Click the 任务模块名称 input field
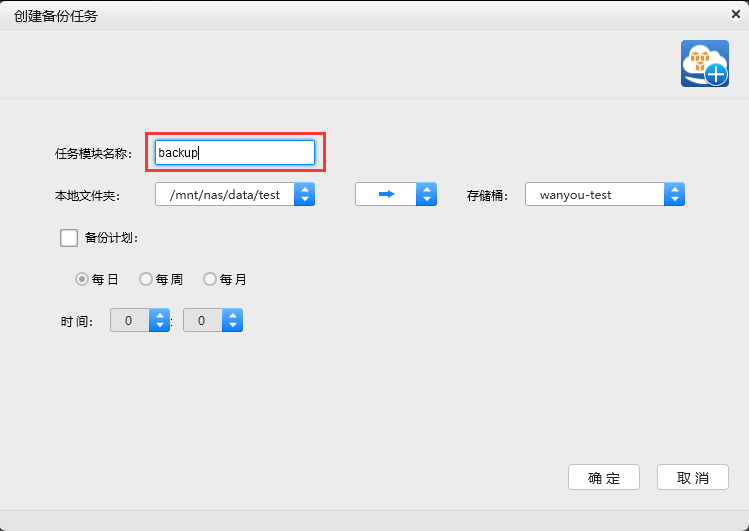This screenshot has height=531, width=749. pos(235,152)
